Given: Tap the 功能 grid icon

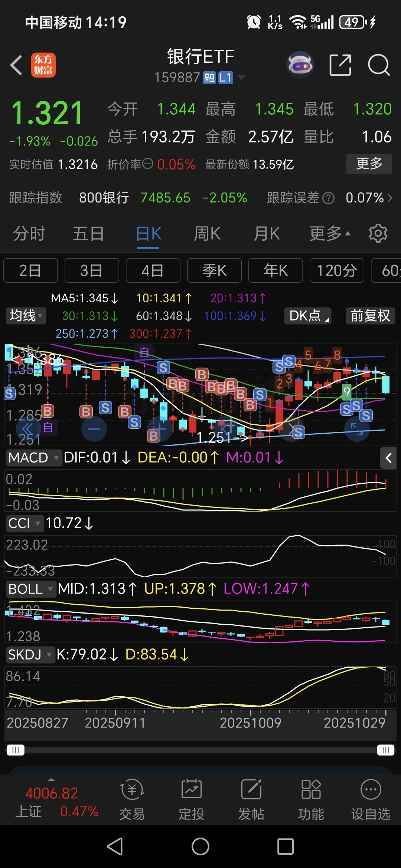Looking at the screenshot, I should [311, 789].
